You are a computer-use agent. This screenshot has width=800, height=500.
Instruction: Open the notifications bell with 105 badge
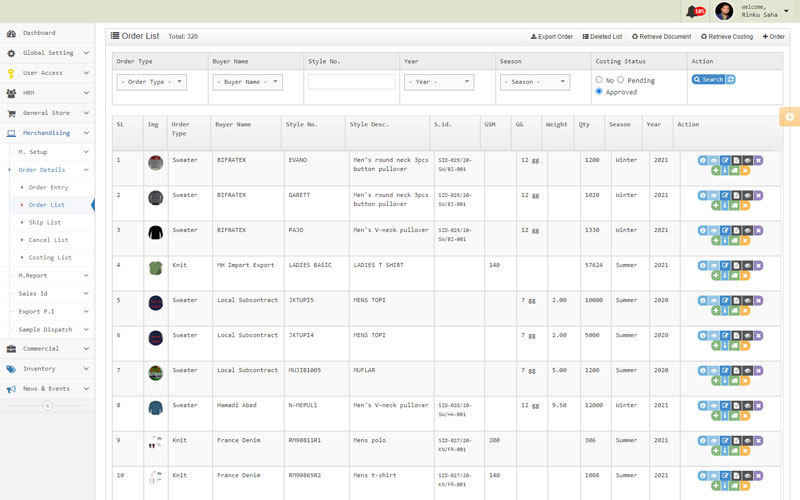[x=695, y=11]
